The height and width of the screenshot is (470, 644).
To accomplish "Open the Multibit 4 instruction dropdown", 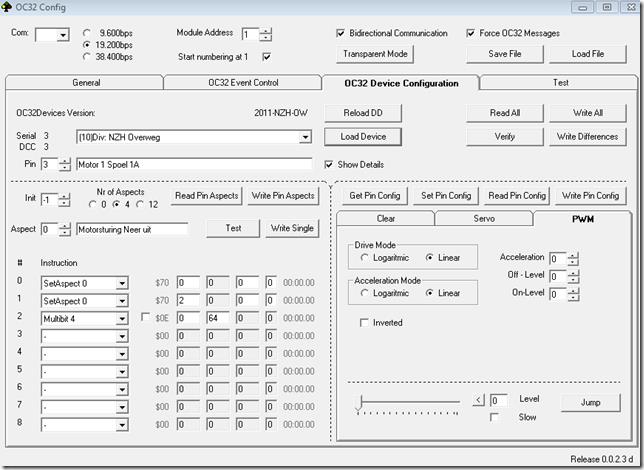I will 122,318.
